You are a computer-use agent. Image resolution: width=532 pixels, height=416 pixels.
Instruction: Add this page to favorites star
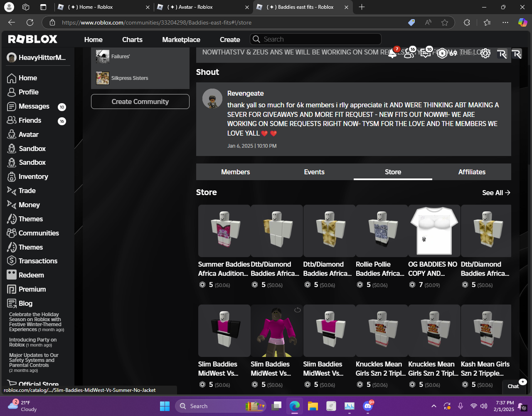click(445, 22)
